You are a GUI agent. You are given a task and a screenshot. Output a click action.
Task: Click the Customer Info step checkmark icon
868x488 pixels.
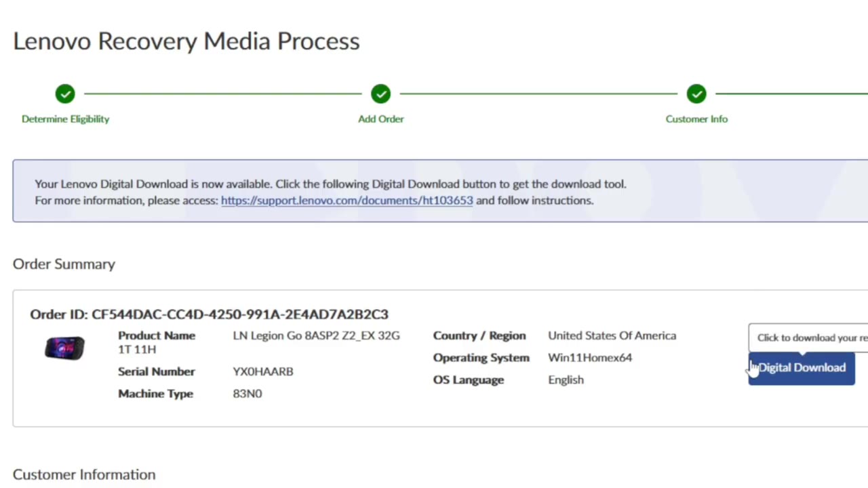696,94
